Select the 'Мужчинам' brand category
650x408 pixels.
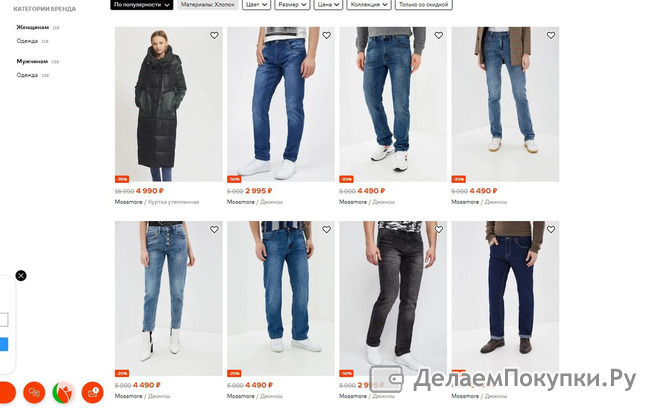[x=32, y=61]
